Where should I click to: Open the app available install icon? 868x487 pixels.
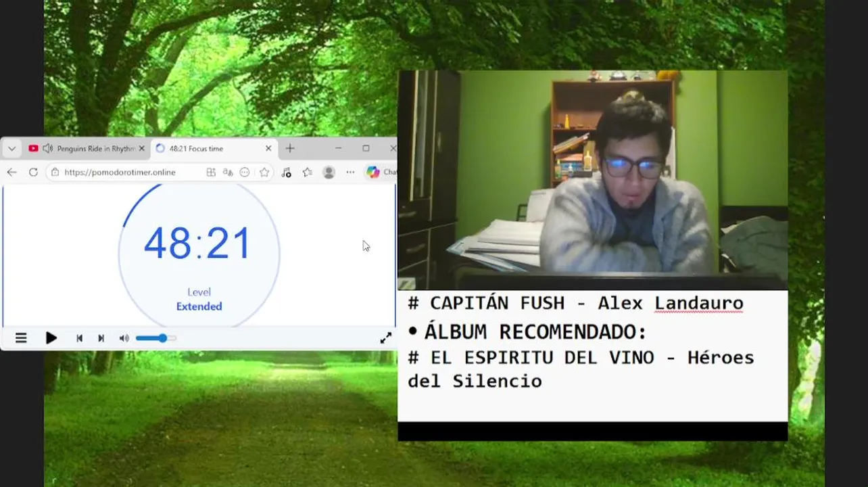(x=211, y=172)
